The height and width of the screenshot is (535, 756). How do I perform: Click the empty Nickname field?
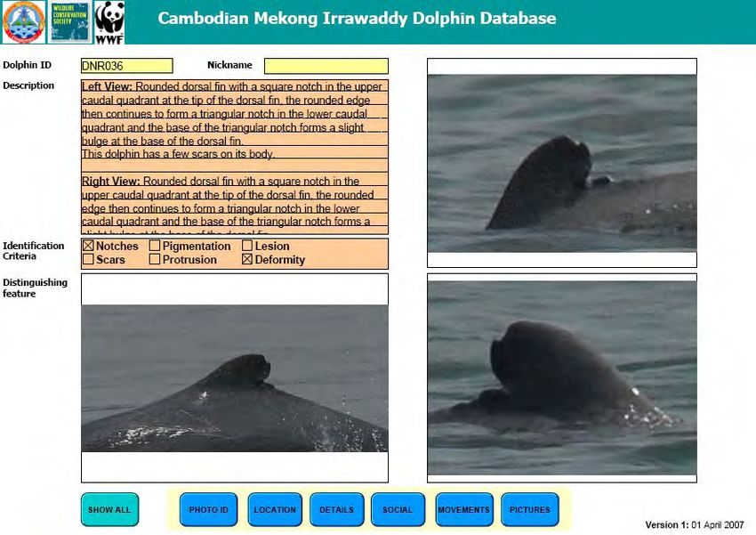(x=326, y=66)
